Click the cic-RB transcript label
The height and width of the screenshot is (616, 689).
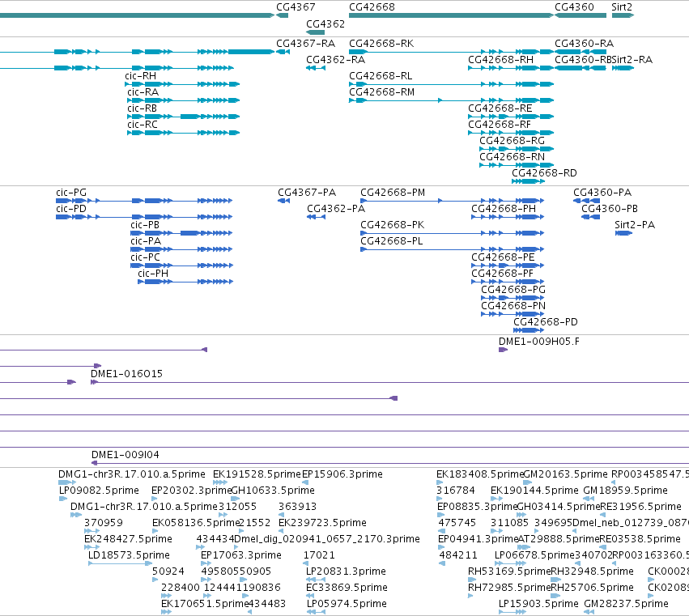click(142, 108)
